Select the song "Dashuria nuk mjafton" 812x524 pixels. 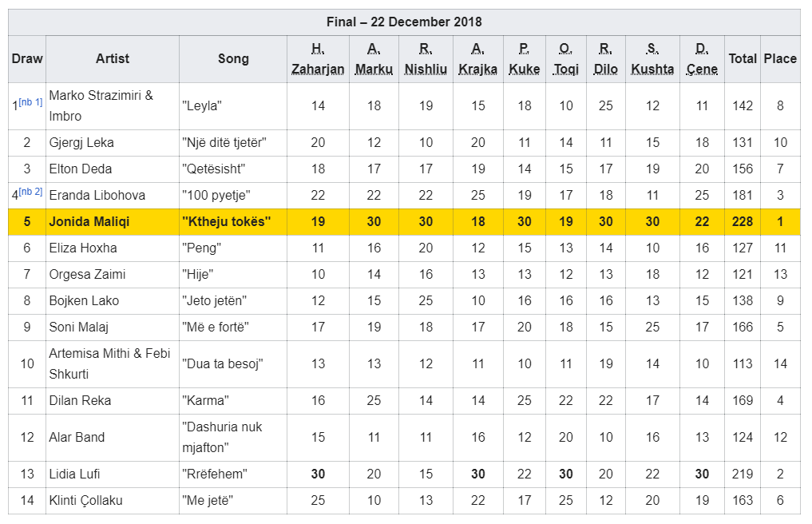coord(223,437)
